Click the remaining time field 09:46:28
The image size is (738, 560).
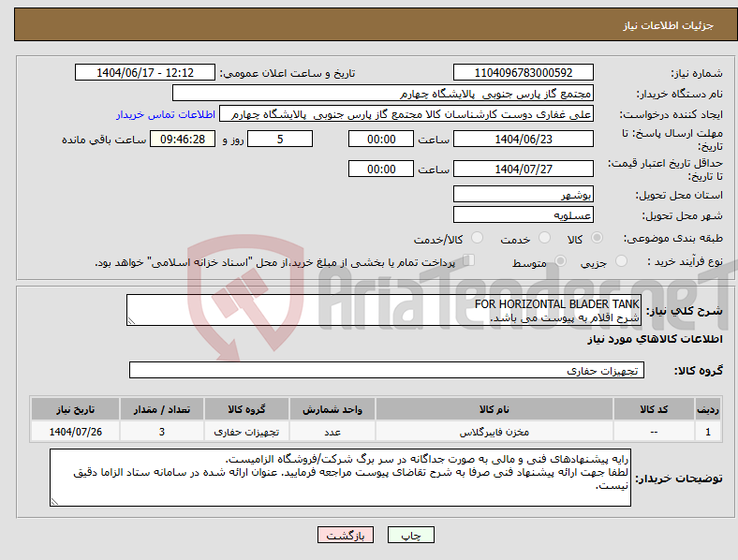[x=183, y=140]
